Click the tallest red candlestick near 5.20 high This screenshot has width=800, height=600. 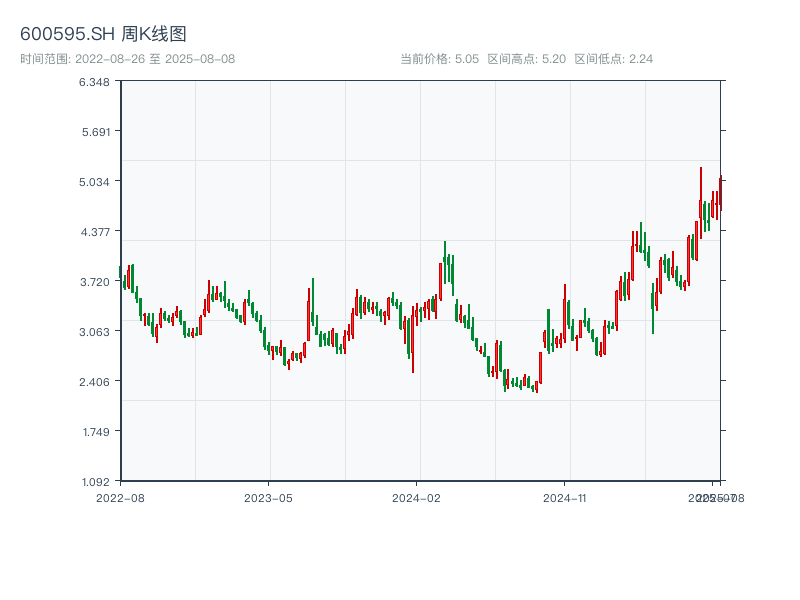pos(701,203)
